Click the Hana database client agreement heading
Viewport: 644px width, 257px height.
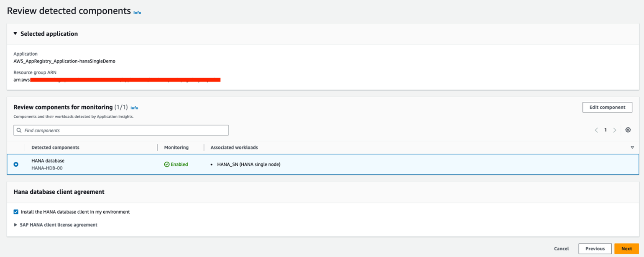[59, 192]
